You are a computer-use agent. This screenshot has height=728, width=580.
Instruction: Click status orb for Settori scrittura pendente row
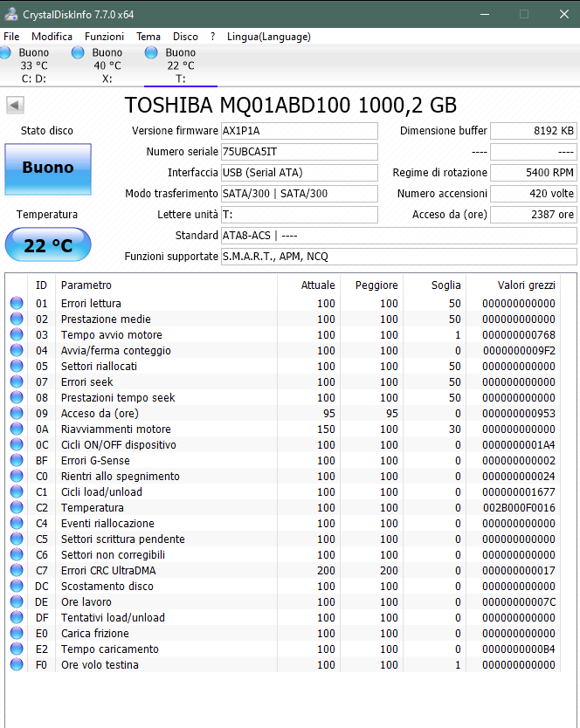click(x=17, y=539)
